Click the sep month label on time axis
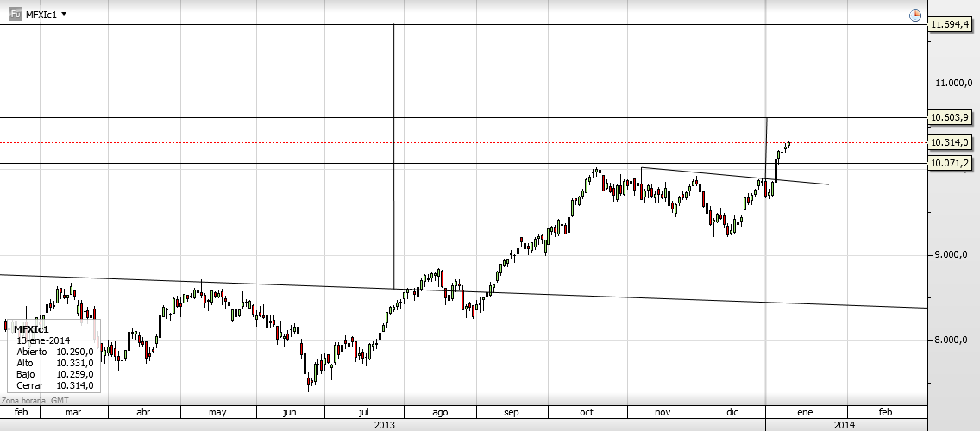Screen dimensions: 980x431 tap(512, 412)
